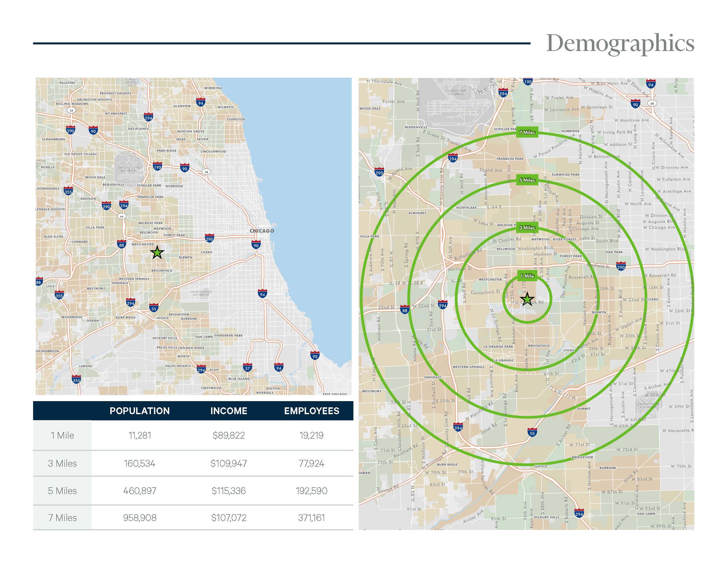Select the POPULATION column header
This screenshot has width=728, height=563.
140,411
